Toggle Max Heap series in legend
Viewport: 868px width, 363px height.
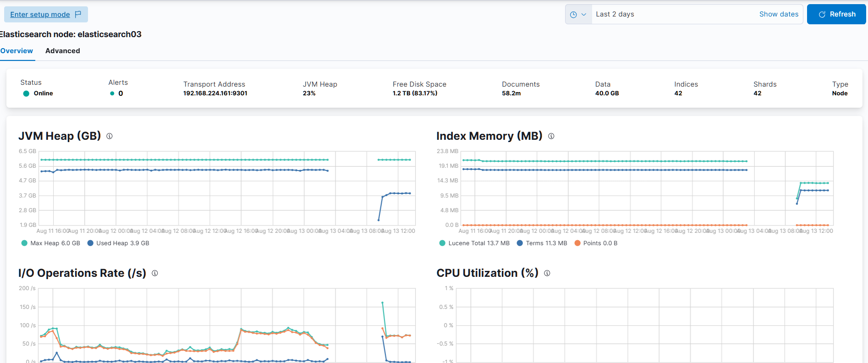[50, 243]
